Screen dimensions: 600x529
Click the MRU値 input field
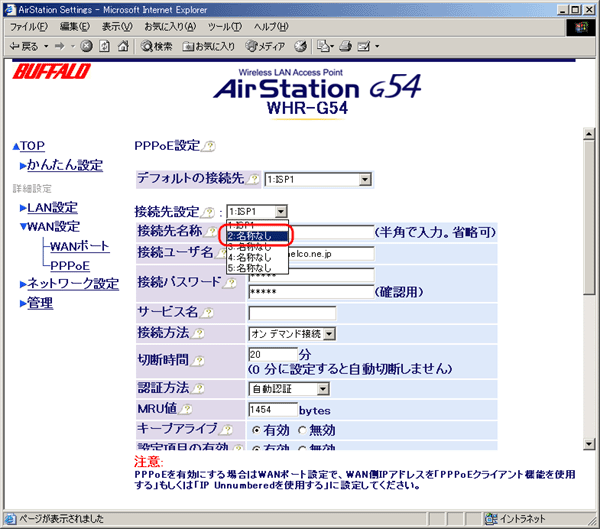tap(273, 410)
